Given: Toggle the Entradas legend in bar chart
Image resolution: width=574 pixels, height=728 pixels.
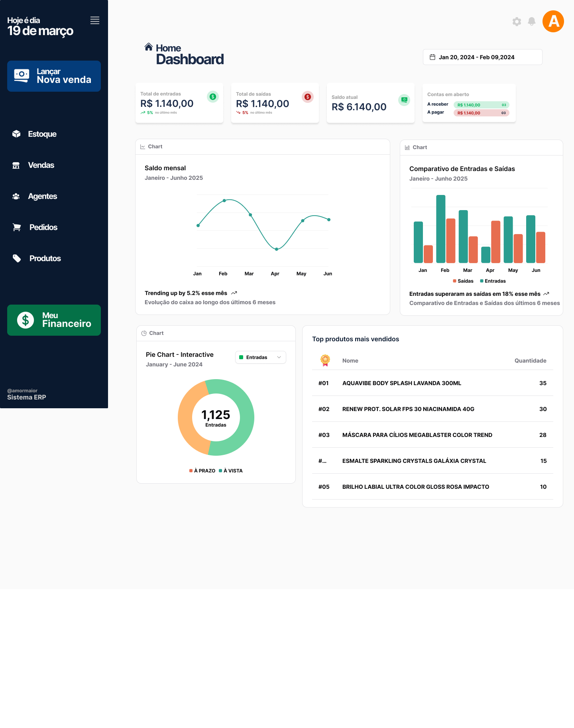Looking at the screenshot, I should 493,281.
